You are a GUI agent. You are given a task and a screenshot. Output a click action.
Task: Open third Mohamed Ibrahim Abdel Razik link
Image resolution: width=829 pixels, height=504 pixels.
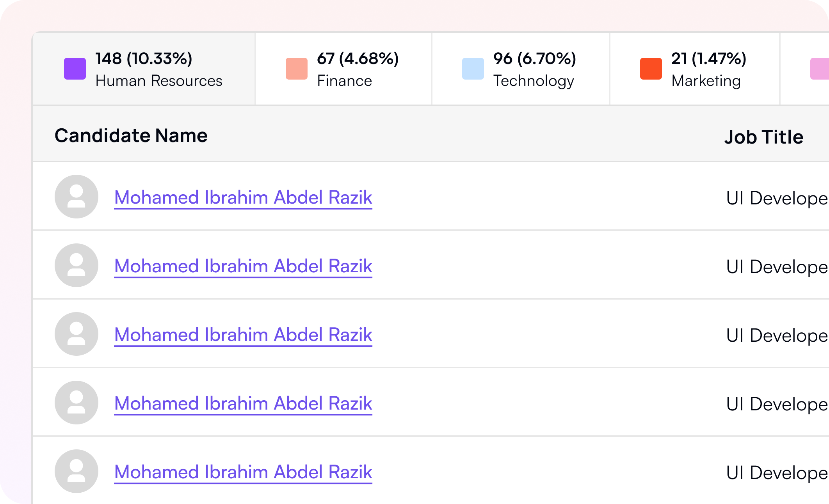pyautogui.click(x=243, y=335)
